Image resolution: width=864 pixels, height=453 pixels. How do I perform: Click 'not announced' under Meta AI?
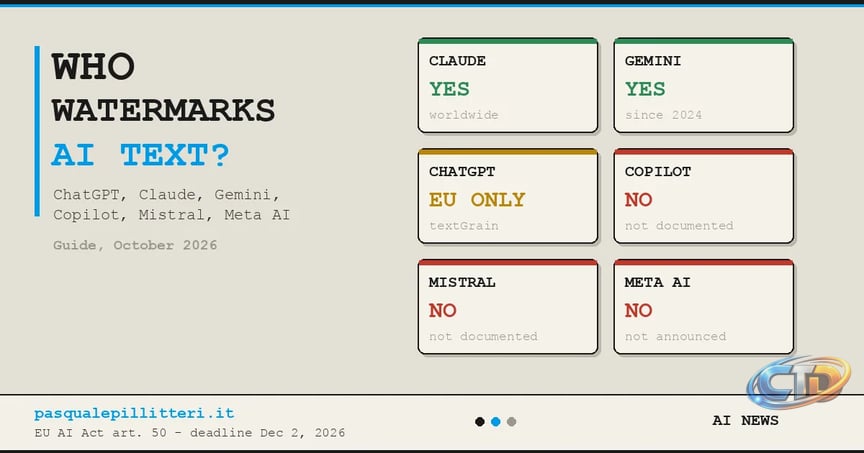pos(676,336)
